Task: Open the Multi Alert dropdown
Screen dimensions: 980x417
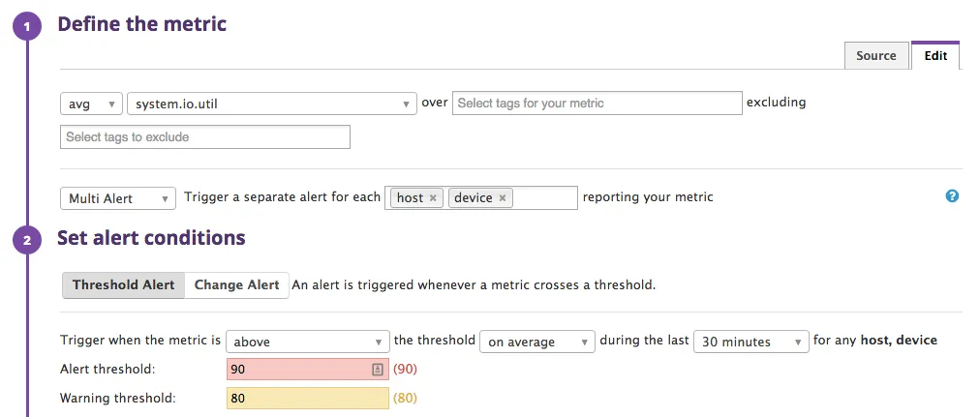Action: (x=118, y=198)
